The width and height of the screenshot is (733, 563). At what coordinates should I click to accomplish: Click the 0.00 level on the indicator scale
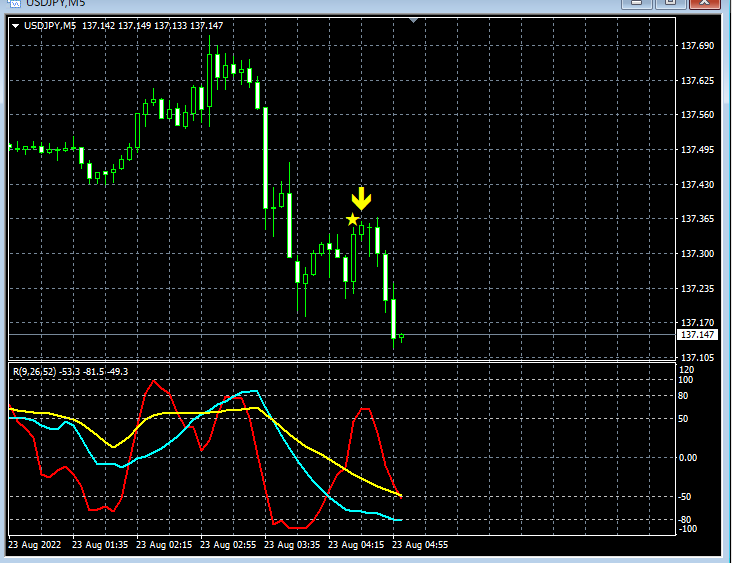(688, 458)
